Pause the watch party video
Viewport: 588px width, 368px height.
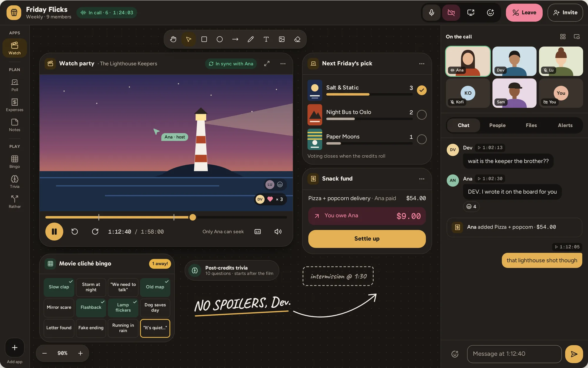[x=54, y=232]
